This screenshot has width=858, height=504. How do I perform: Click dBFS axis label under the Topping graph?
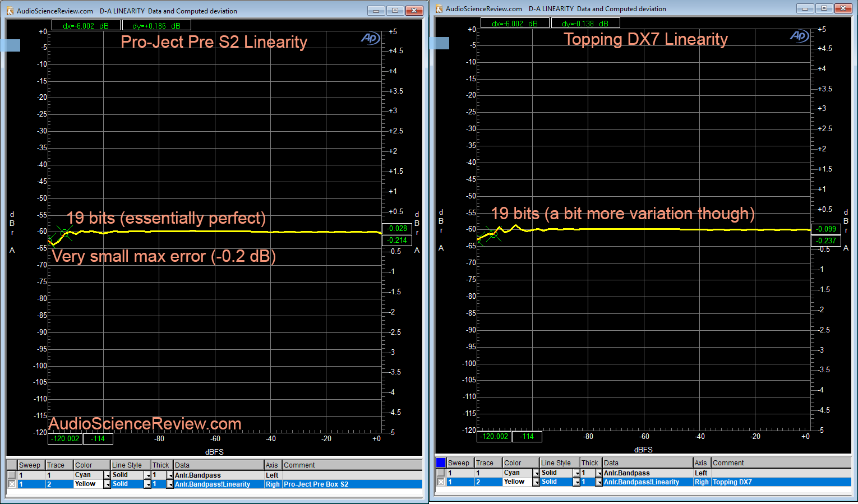[643, 450]
